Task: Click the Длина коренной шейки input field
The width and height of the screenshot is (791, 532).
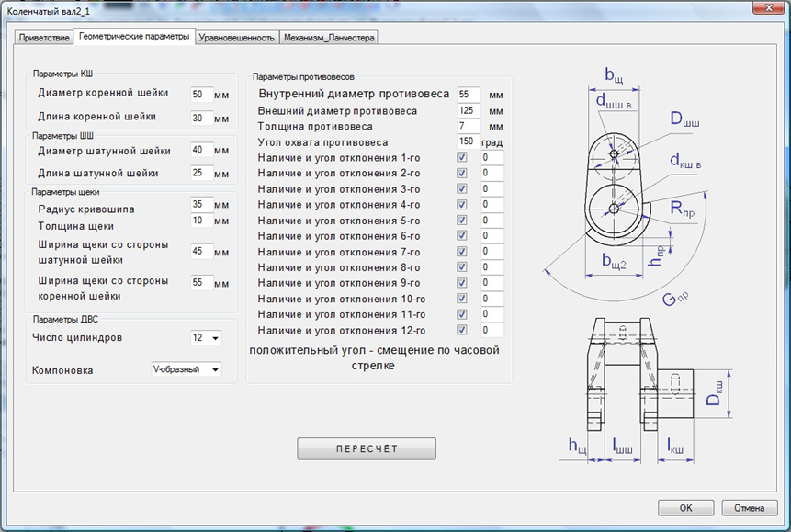Action: coord(202,119)
